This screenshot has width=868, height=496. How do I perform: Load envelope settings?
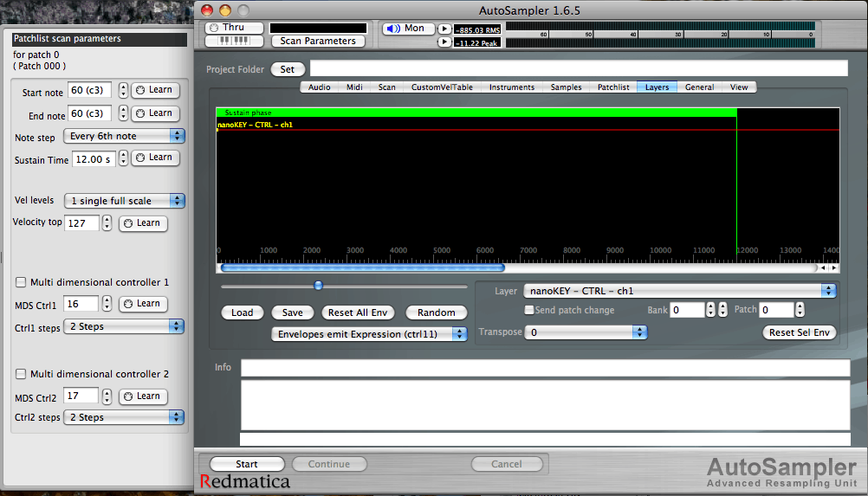click(242, 313)
